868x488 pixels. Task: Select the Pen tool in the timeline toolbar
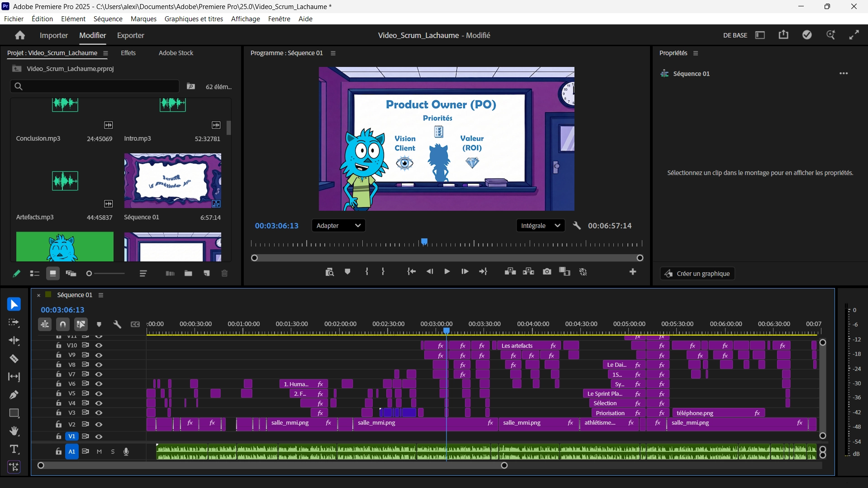point(14,395)
